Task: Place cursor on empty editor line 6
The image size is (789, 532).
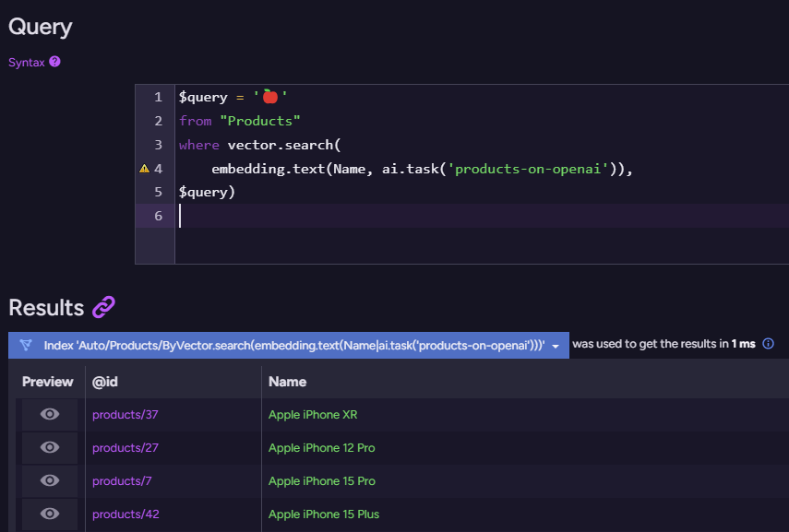Action: [x=369, y=216]
